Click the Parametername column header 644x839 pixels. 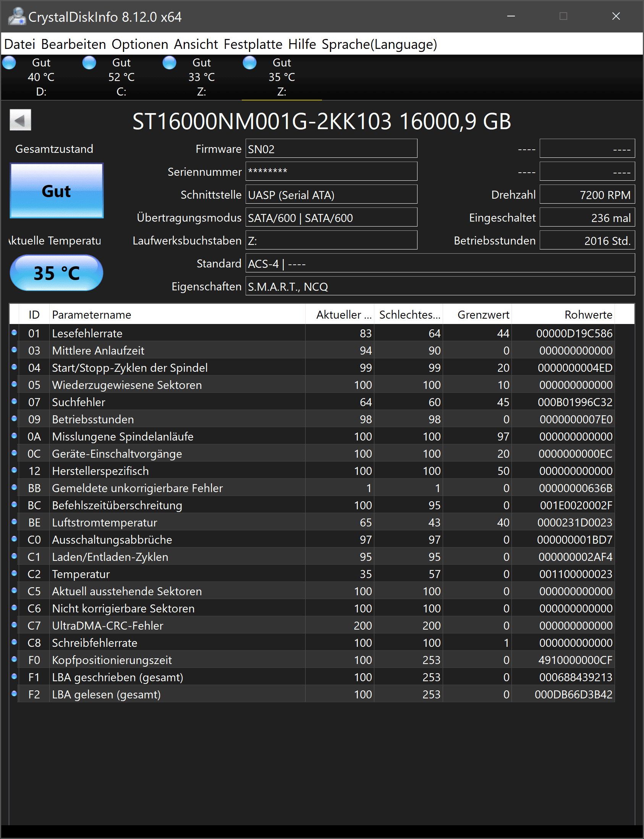[177, 314]
